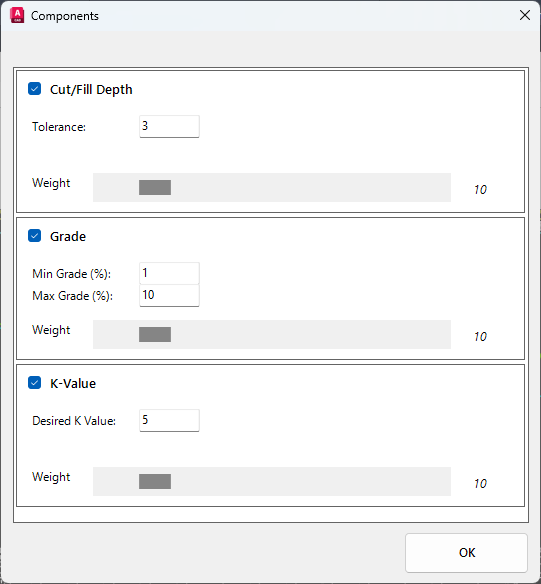Viewport: 541px width, 584px height.
Task: Click the Grade section heading label
Action: point(68,237)
